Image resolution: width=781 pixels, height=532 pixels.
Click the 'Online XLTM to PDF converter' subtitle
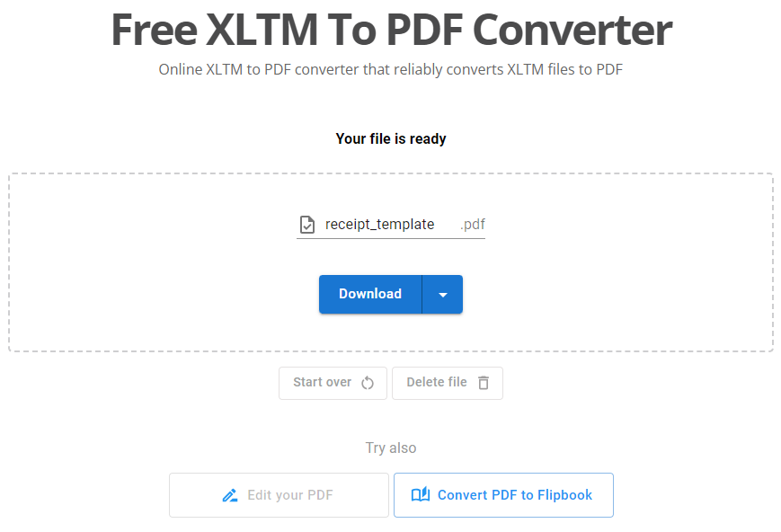(259, 69)
